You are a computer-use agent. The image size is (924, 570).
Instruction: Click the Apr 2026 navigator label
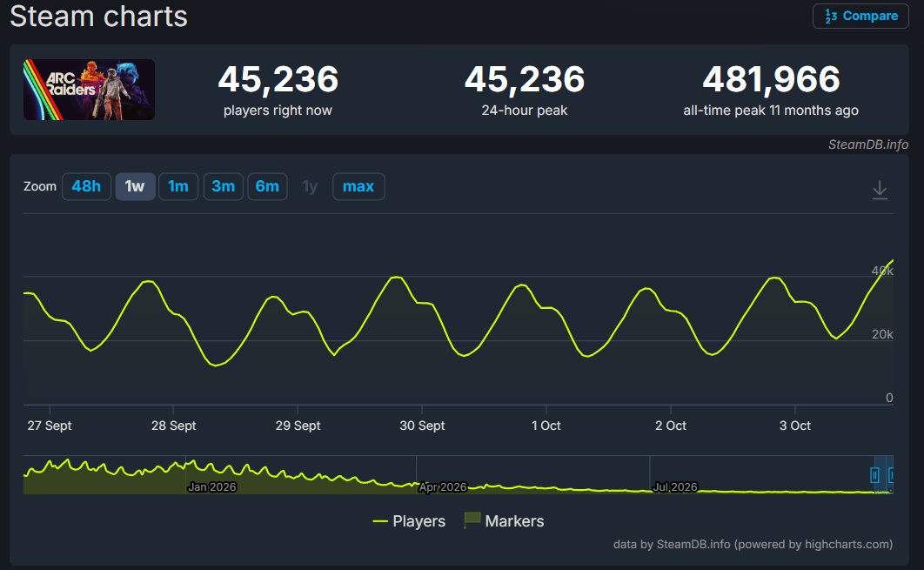point(443,486)
